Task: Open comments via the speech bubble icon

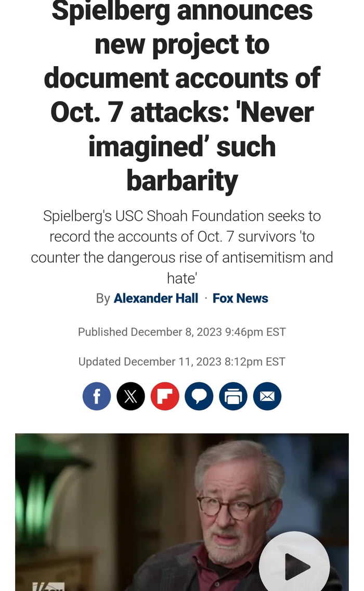Action: 199,396
